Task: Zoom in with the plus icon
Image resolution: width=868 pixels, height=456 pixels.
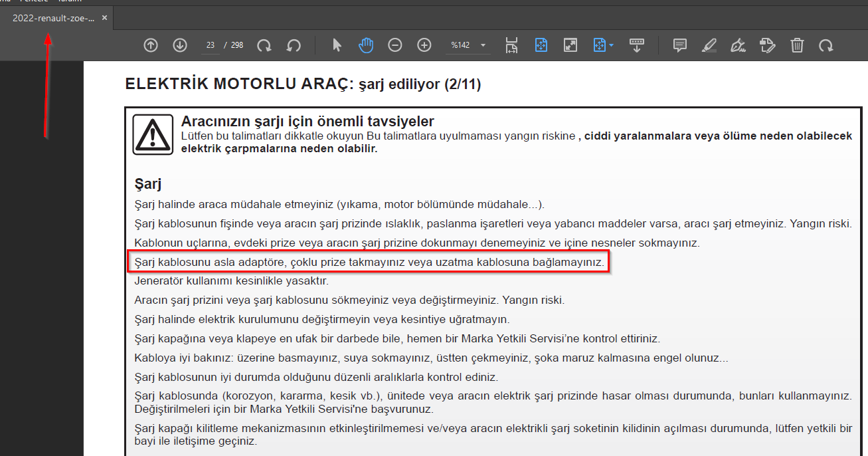Action: pos(424,45)
